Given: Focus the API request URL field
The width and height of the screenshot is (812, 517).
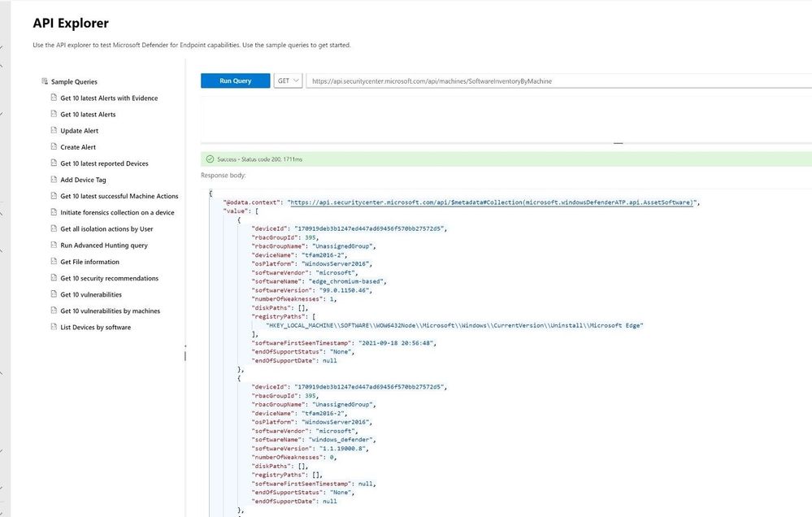Looking at the screenshot, I should [x=559, y=80].
